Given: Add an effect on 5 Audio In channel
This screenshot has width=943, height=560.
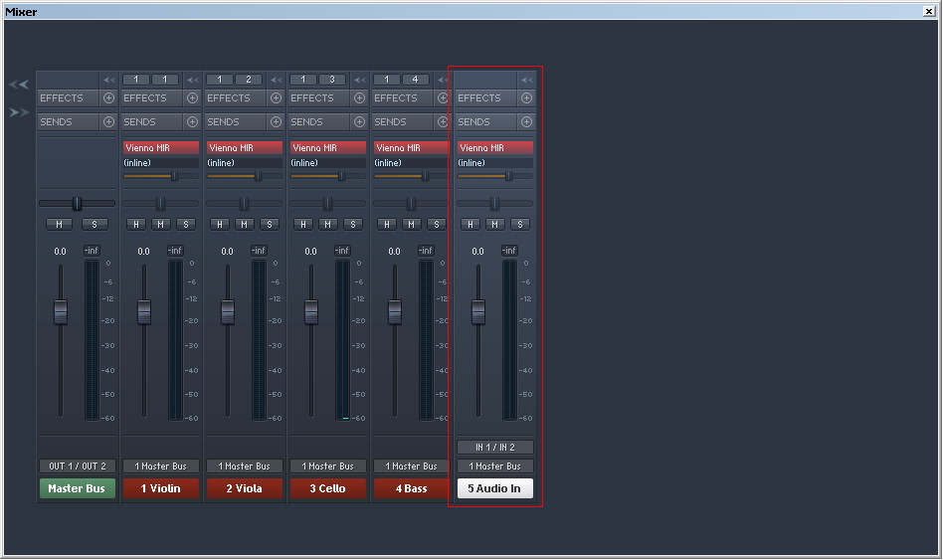Looking at the screenshot, I should click(527, 98).
